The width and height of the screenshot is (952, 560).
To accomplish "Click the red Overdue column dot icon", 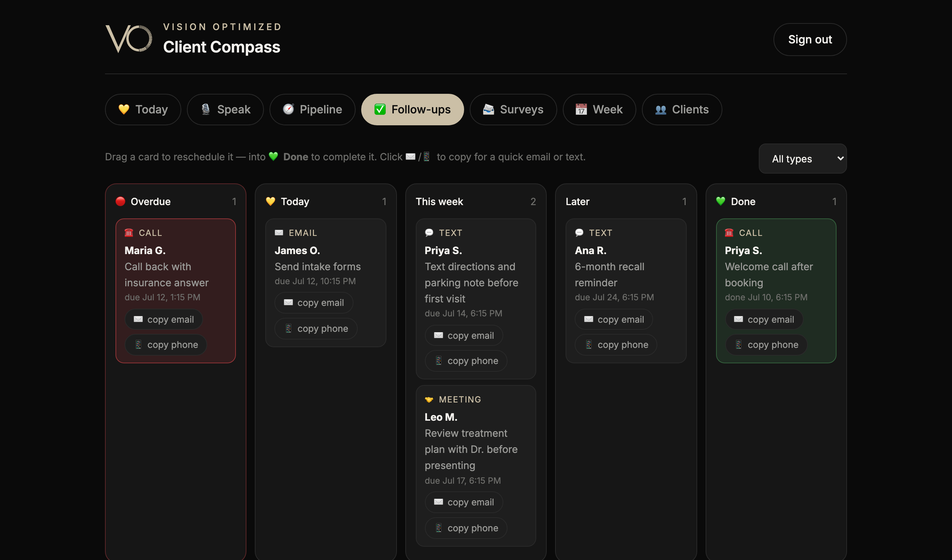I will 120,201.
